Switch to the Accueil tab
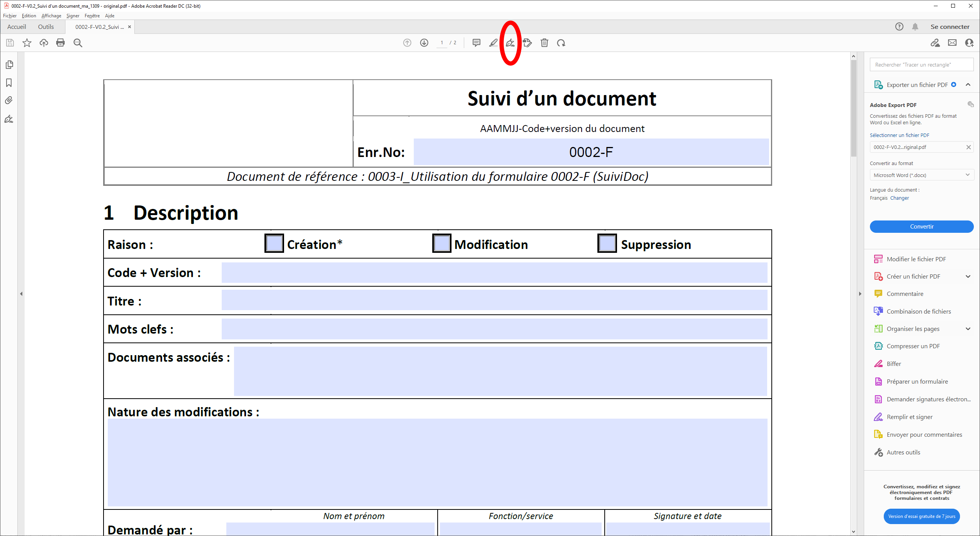 (x=16, y=27)
